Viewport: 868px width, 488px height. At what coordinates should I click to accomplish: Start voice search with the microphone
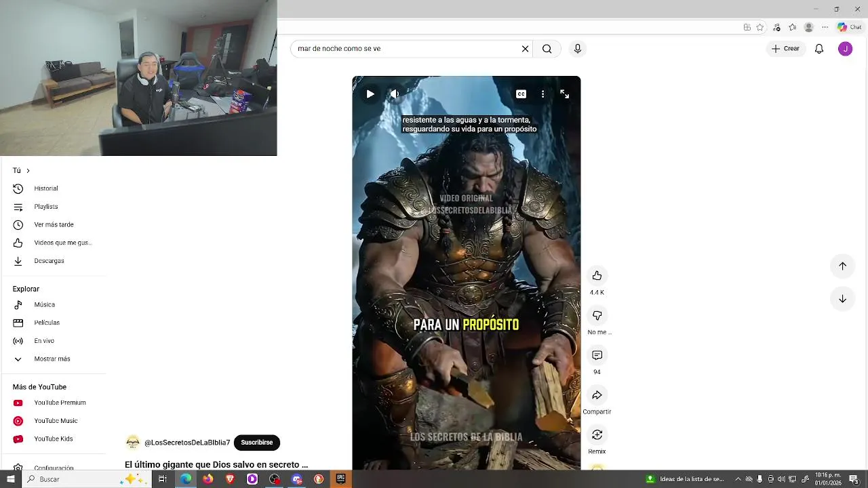(578, 49)
